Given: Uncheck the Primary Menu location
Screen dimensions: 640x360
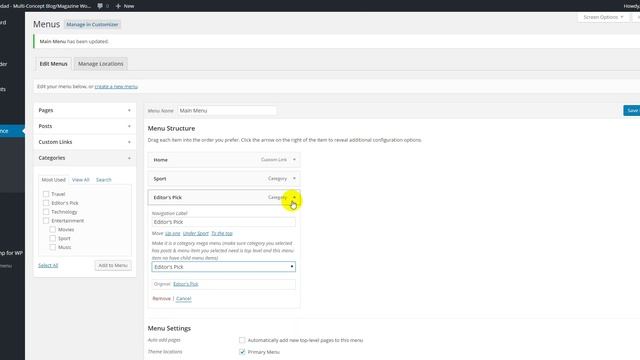Looking at the screenshot, I should tap(242, 352).
